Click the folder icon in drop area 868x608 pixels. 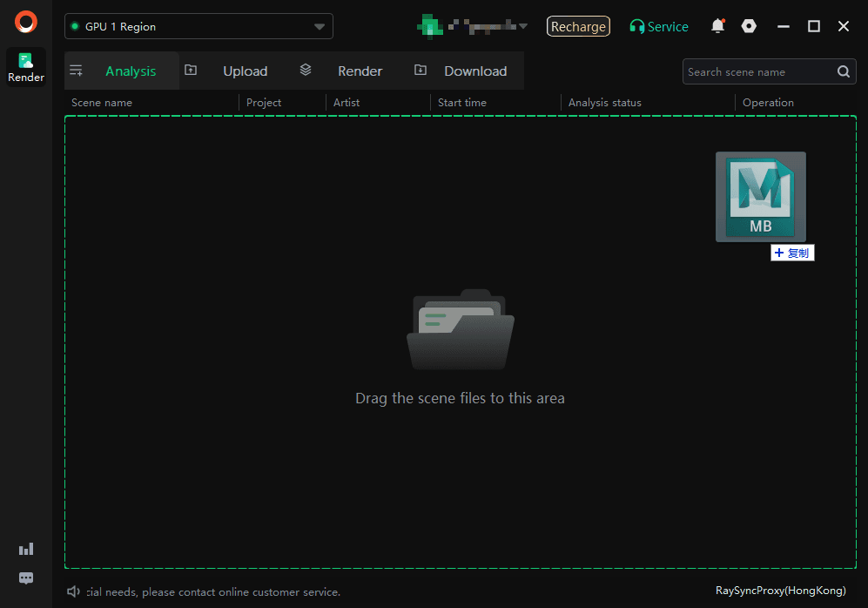(x=461, y=331)
